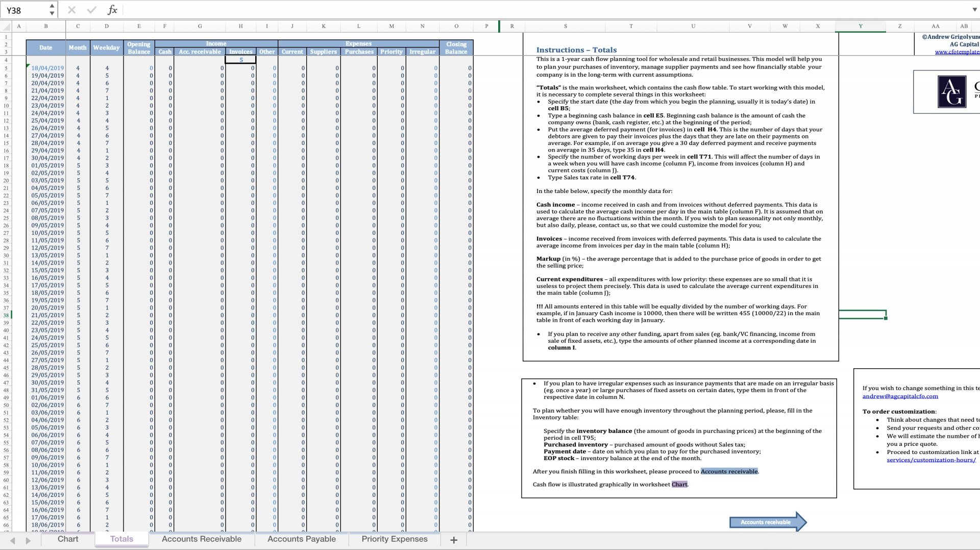Follow the Accounts receivable link in instructions
980x550 pixels.
coord(729,471)
